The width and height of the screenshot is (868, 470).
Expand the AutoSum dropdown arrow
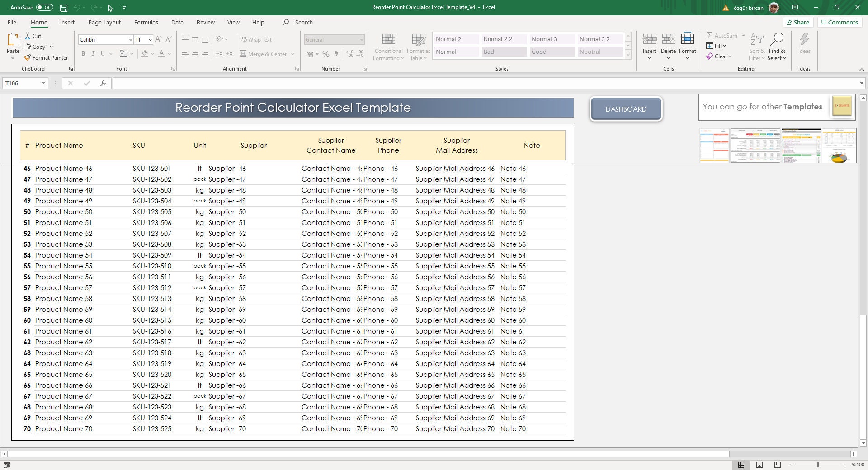[x=743, y=35]
